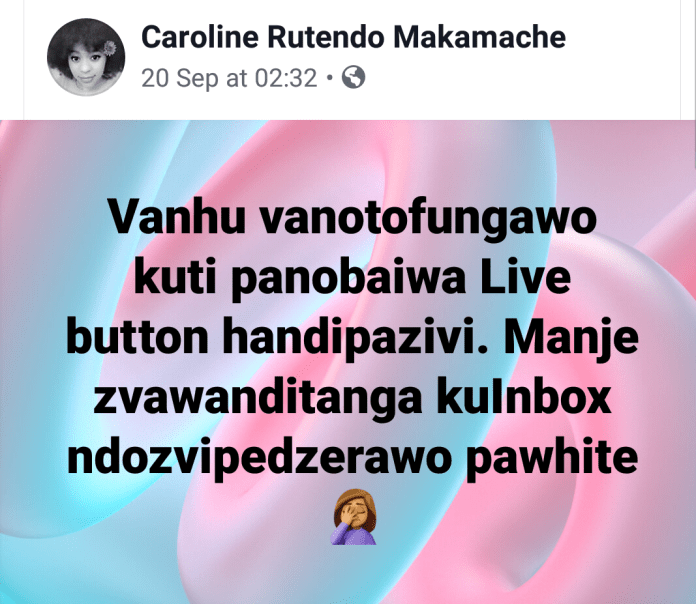The image size is (696, 604).
Task: Click the word handipazivi in the post
Action: 354,340
